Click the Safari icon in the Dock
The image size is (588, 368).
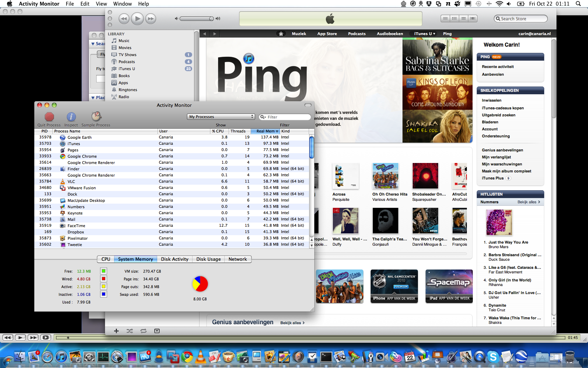pyautogui.click(x=47, y=357)
